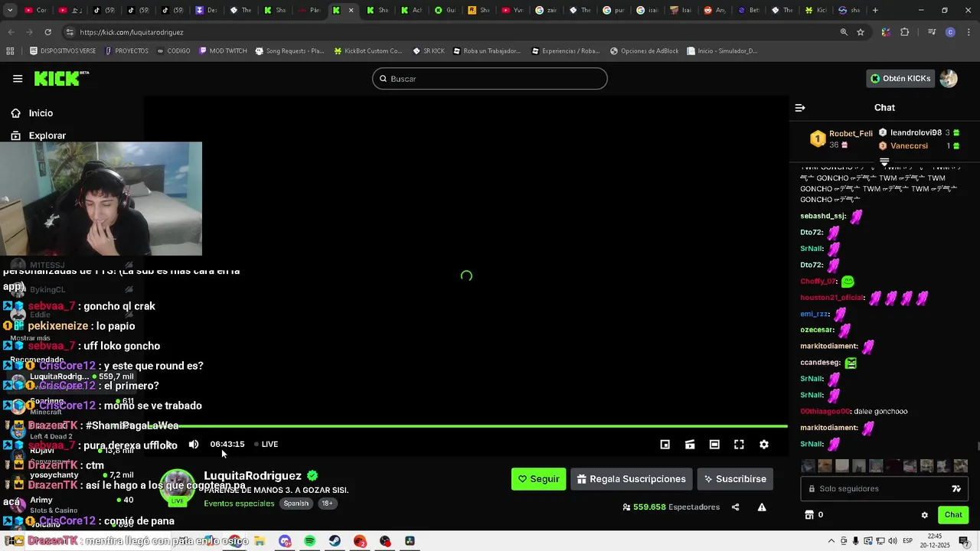Reload the page in the browser
This screenshot has height=551, width=980.
(x=47, y=32)
